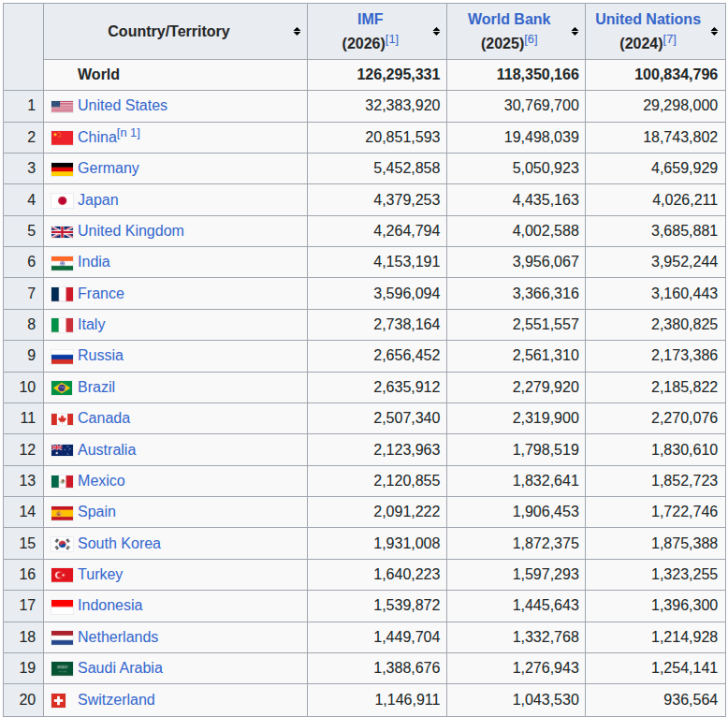The width and height of the screenshot is (728, 717).
Task: Open the Russia link
Action: pyautogui.click(x=101, y=356)
